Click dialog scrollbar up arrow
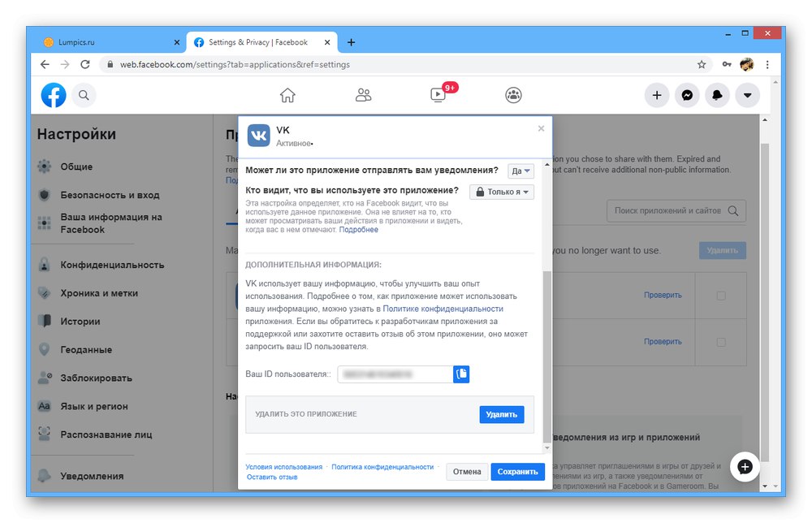The image size is (812, 523). 547,164
